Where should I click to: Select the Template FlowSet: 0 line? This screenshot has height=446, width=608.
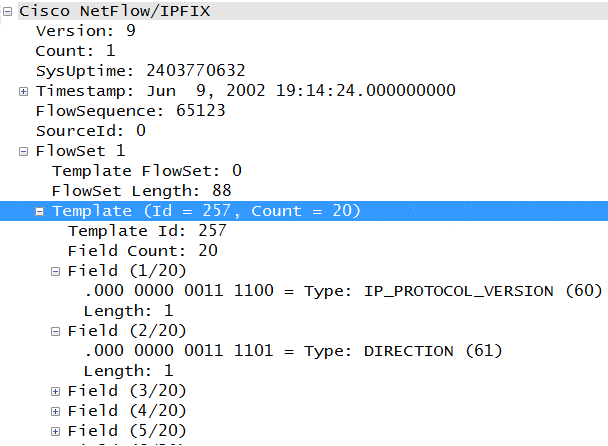coord(147,171)
